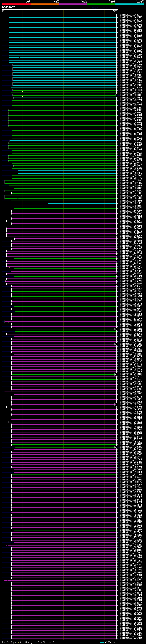Open the UniRef100_B9H143 hit
The image size is (146, 644).
[131, 42]
